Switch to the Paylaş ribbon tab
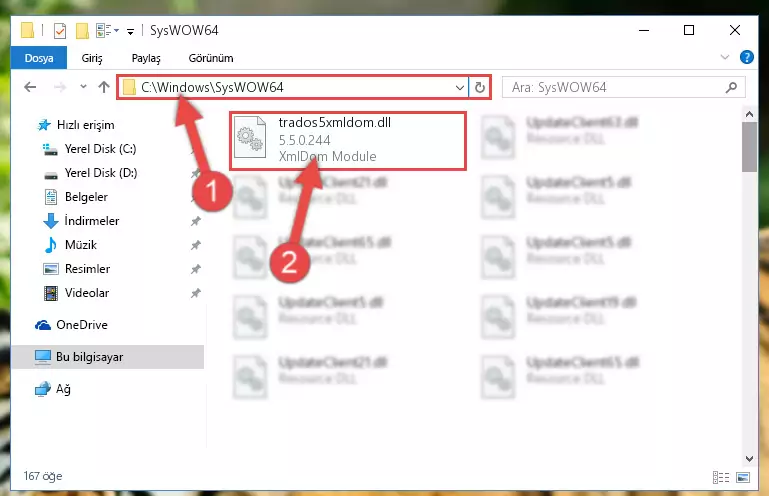The height and width of the screenshot is (496, 769). (x=146, y=58)
